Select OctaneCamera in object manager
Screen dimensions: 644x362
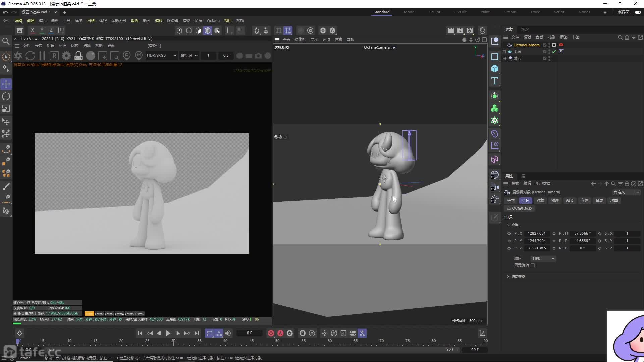pos(526,45)
